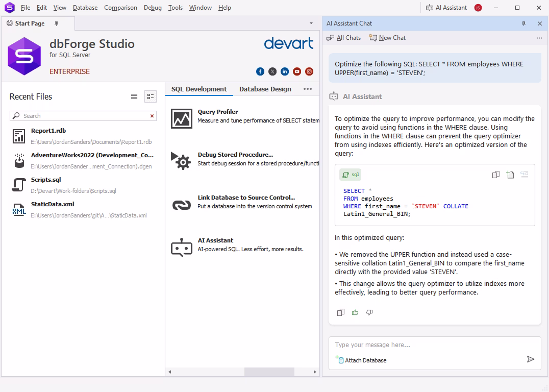Start a New Chat
The width and height of the screenshot is (549, 392).
click(387, 38)
